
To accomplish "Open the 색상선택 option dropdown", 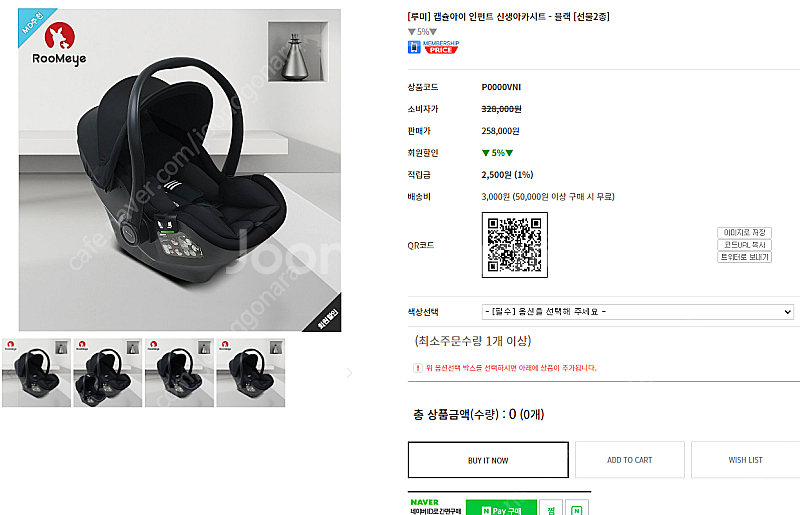I will [637, 312].
